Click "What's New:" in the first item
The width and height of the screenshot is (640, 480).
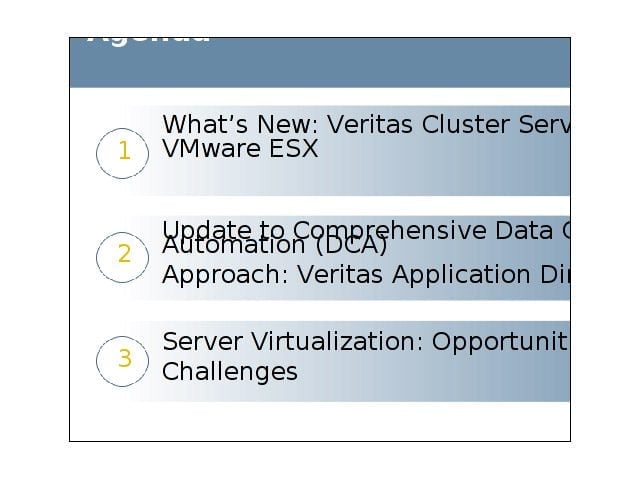(240, 124)
